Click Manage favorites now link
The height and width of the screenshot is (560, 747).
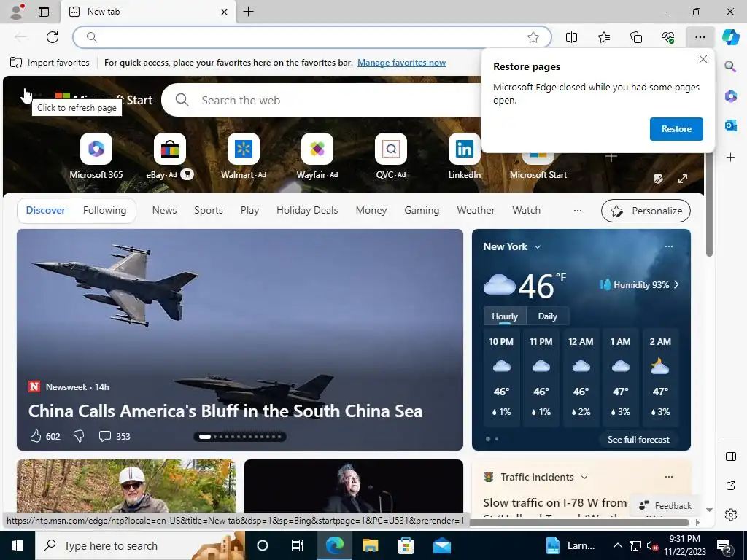(x=402, y=63)
